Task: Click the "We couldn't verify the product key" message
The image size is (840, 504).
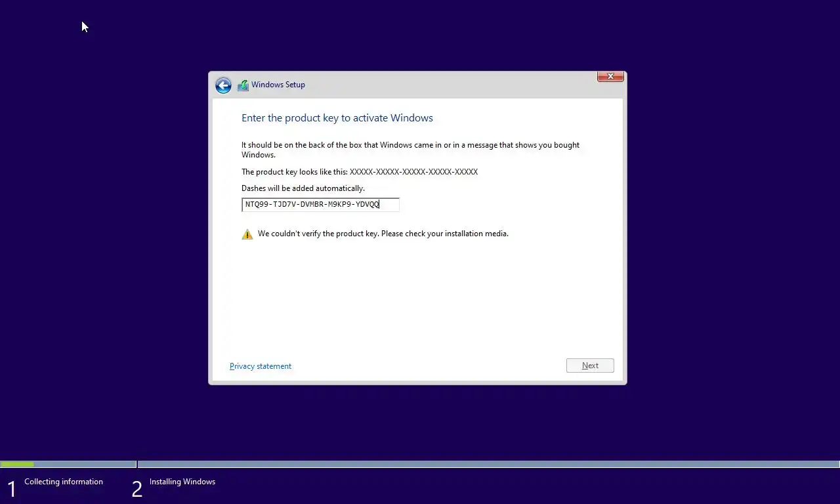Action: click(x=383, y=234)
